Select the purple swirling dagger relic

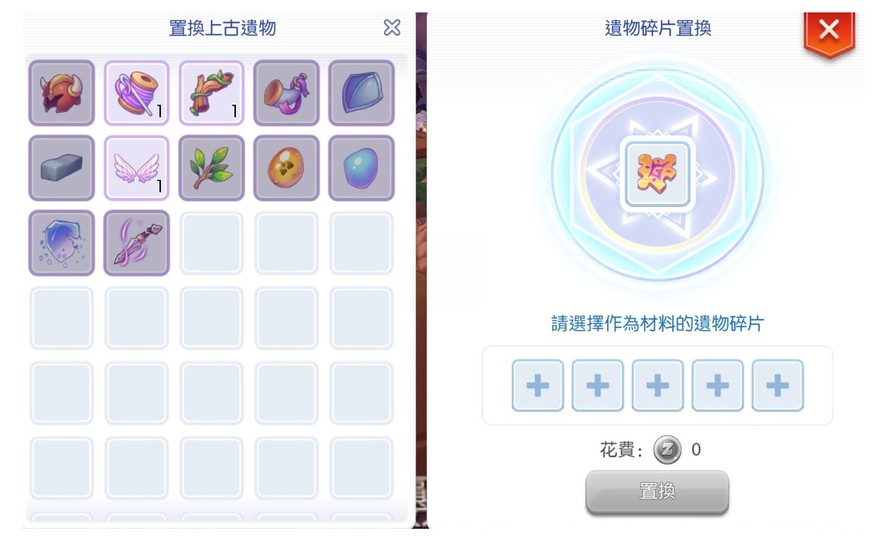pyautogui.click(x=137, y=243)
